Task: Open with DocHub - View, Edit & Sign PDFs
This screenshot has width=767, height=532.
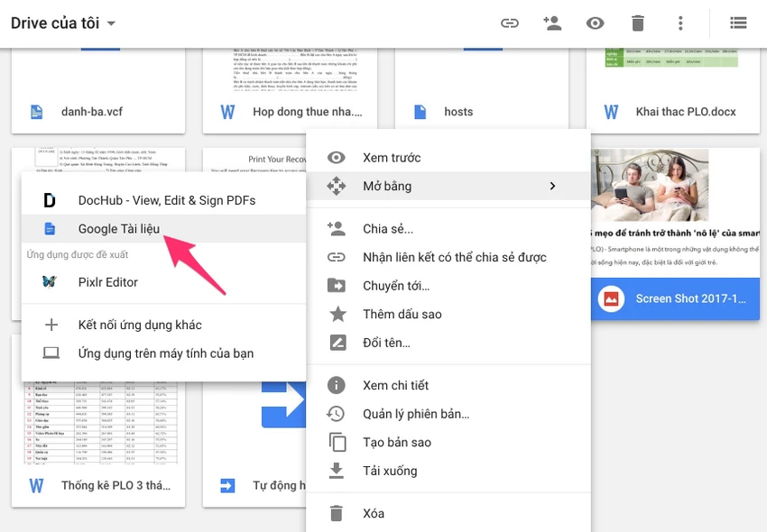Action: pyautogui.click(x=163, y=200)
